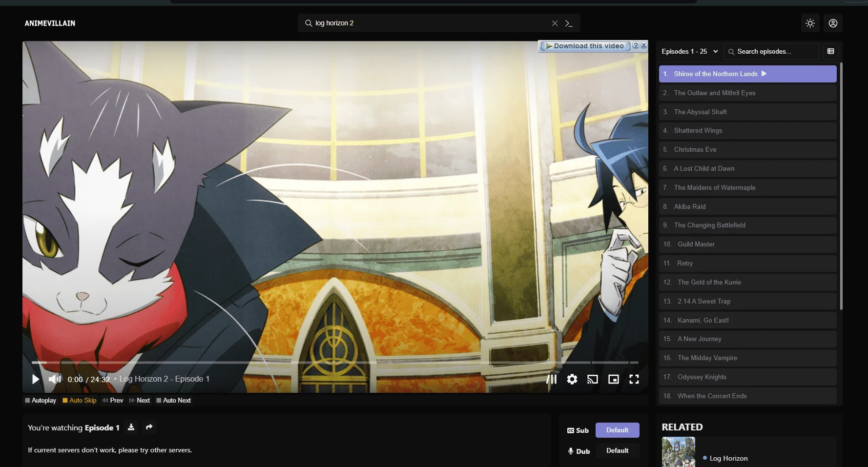The width and height of the screenshot is (868, 467).
Task: Go to the AnimeVillain home logo
Action: (x=50, y=23)
